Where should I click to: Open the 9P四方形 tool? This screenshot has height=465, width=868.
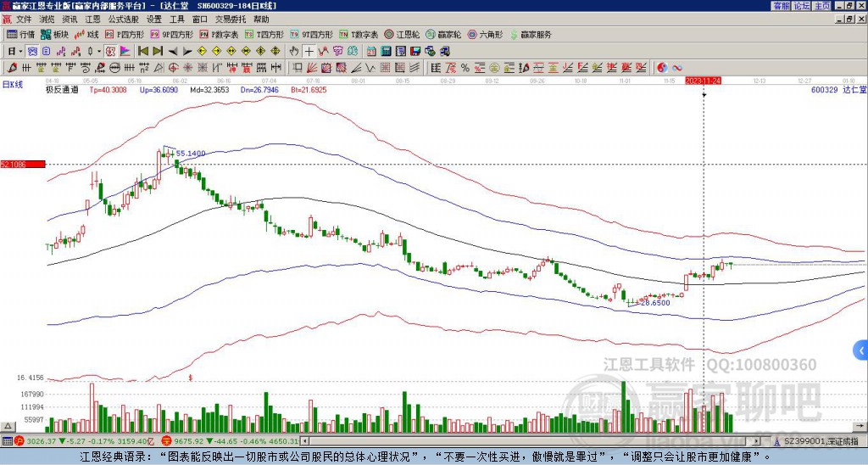pos(171,34)
